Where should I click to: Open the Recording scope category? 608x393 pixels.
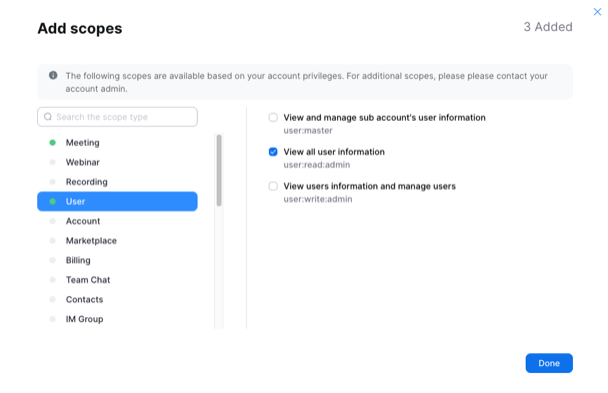[x=117, y=182]
